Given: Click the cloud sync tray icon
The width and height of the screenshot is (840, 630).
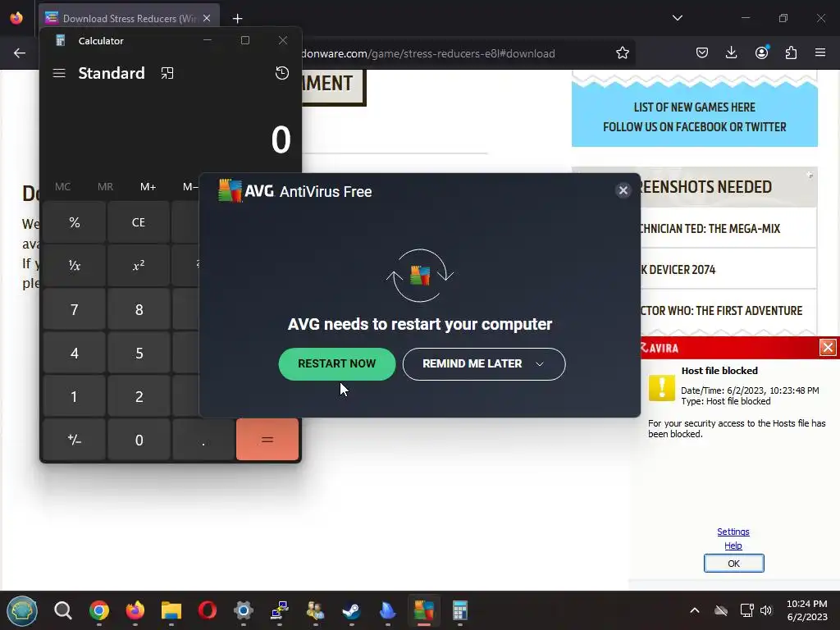Looking at the screenshot, I should pyautogui.click(x=721, y=610).
